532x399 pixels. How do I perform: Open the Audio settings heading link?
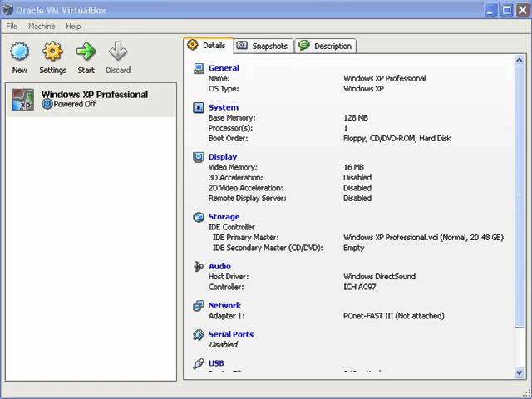[219, 266]
